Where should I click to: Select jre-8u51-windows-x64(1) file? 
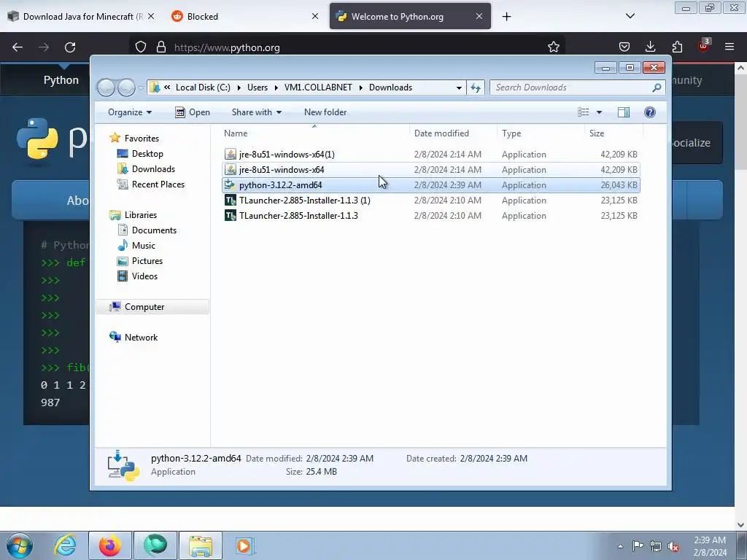point(430,155)
